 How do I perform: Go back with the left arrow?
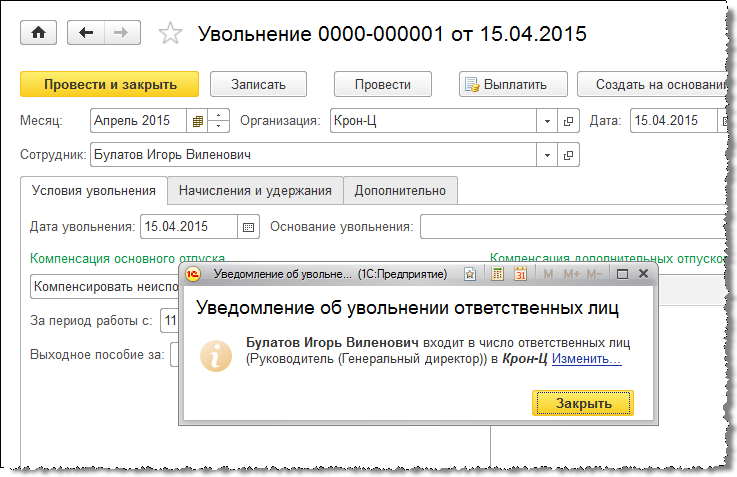click(86, 33)
